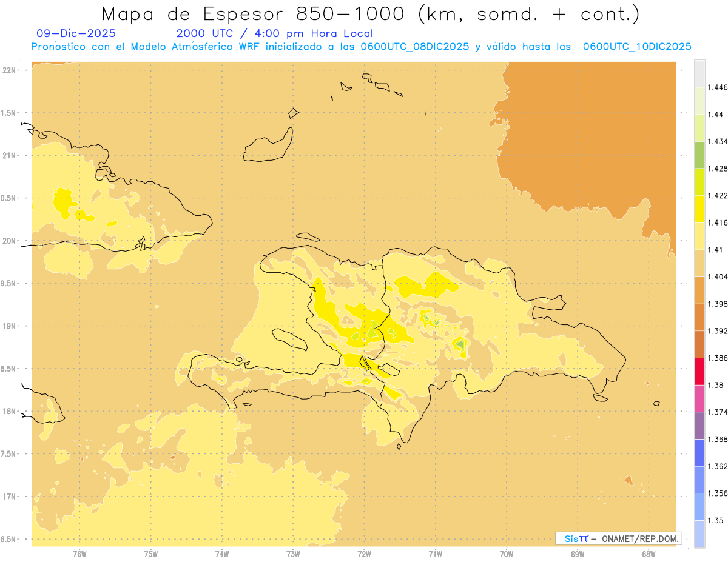
Task: Click the longitude label '76W'
Action: pos(79,554)
